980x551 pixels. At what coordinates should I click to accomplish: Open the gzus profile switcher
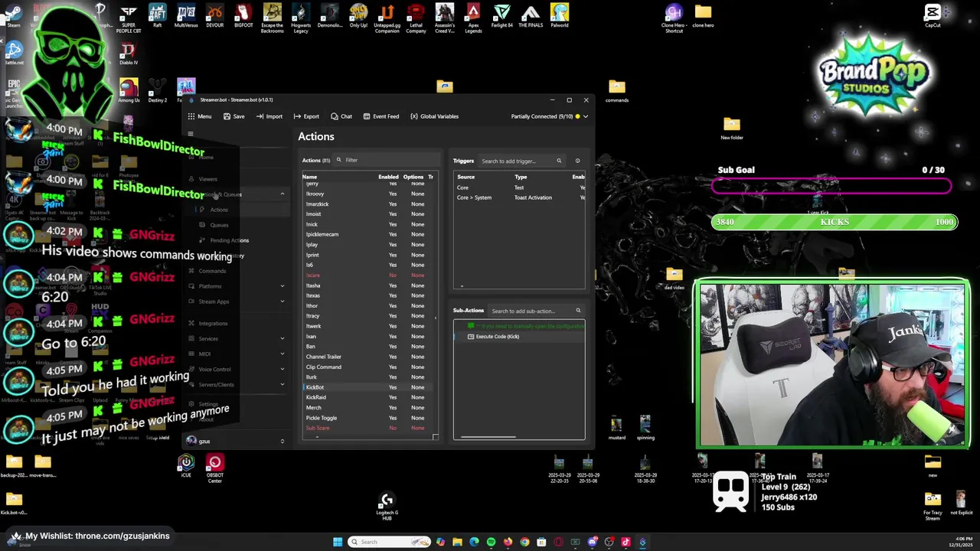click(x=236, y=441)
